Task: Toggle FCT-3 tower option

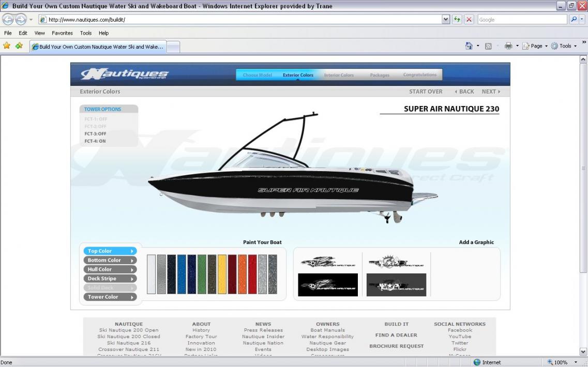Action: point(95,134)
